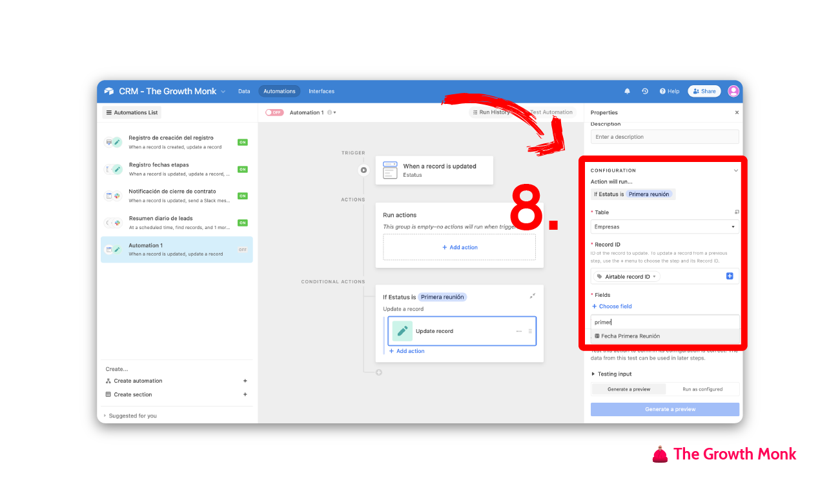Click the trigger run play icon
The image size is (840, 504).
click(x=364, y=170)
